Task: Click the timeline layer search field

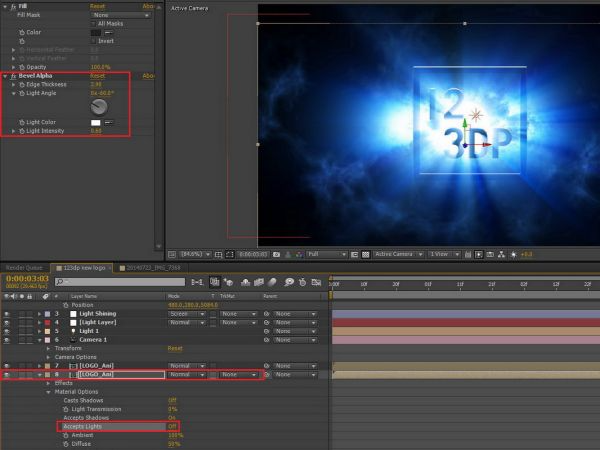Action: [x=120, y=282]
